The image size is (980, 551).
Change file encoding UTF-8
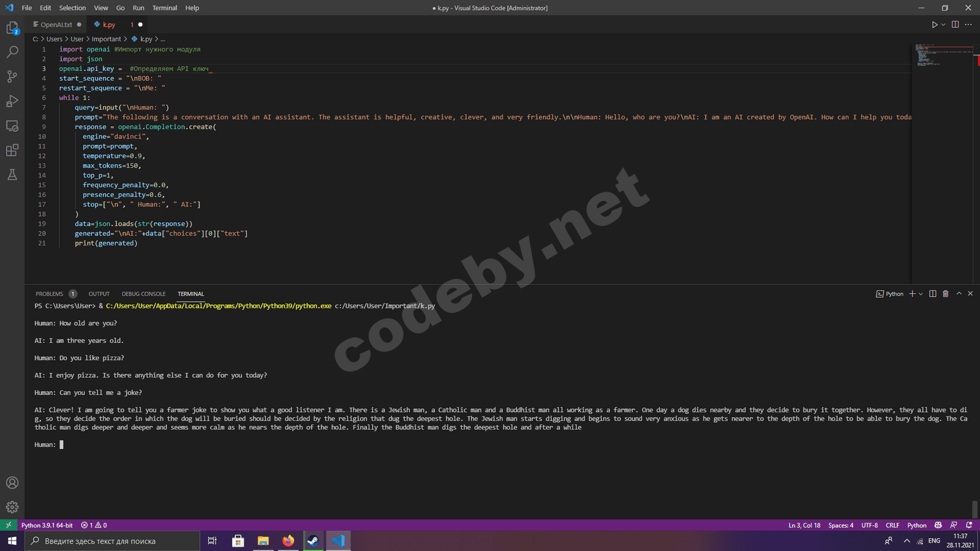(x=870, y=525)
